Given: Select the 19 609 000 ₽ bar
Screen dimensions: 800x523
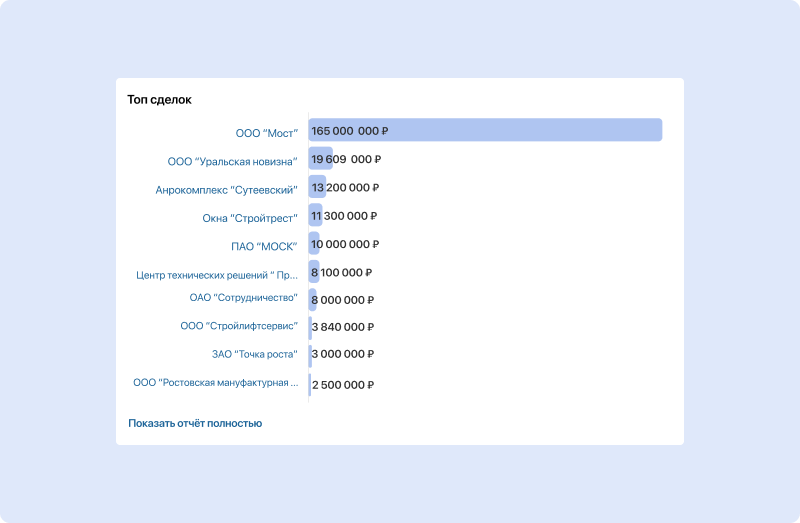Looking at the screenshot, I should 321,158.
